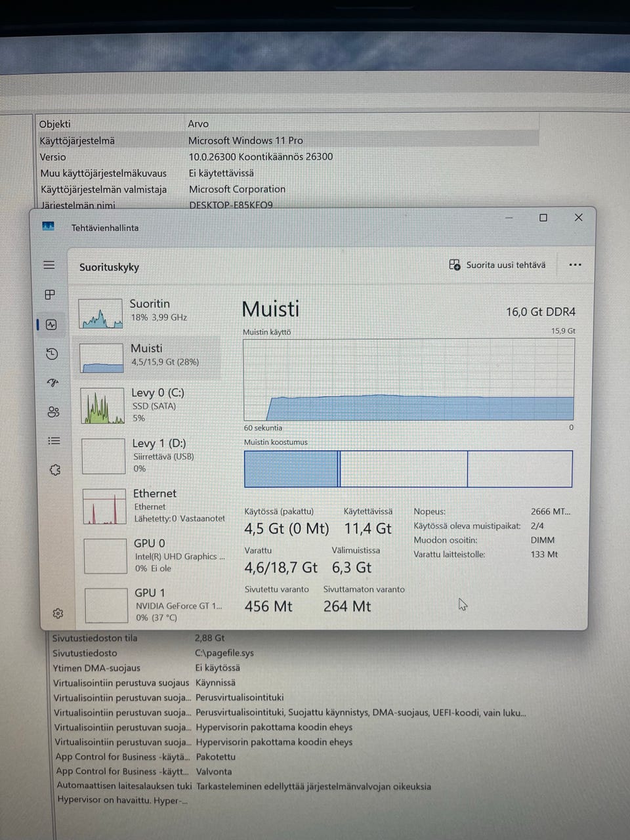Image resolution: width=630 pixels, height=840 pixels.
Task: Click the 'DIMM' form factor value
Action: 543,540
